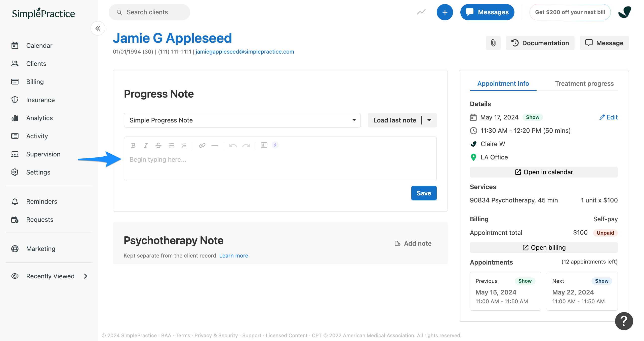This screenshot has width=644, height=341.
Task: Open the Next appointment card May 22, 2024
Action: (582, 291)
